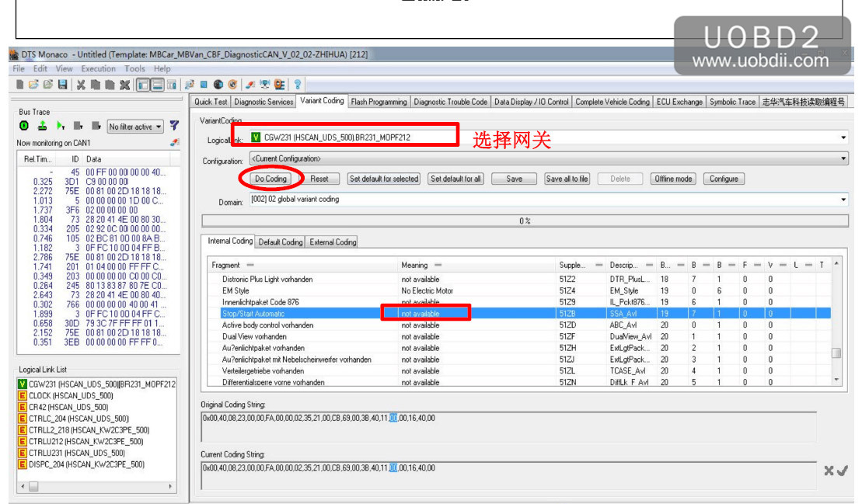This screenshot has width=862, height=504.
Task: Click the green Bus Trace start icon
Action: click(x=24, y=126)
